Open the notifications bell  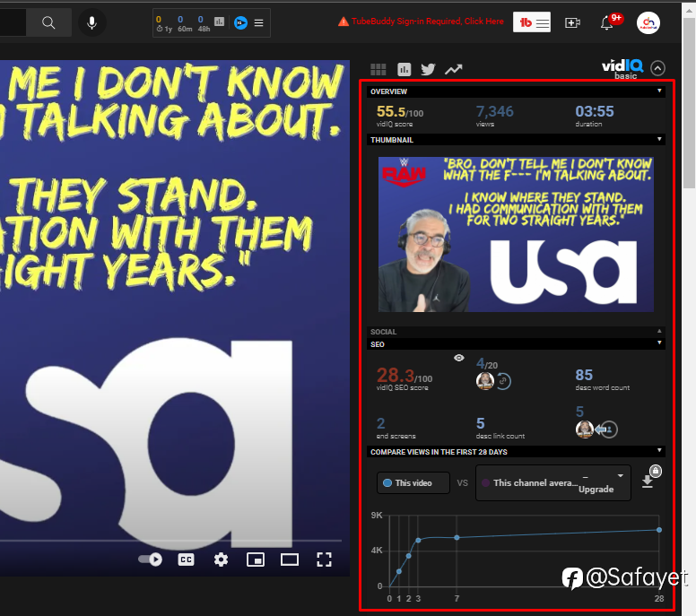coord(607,22)
